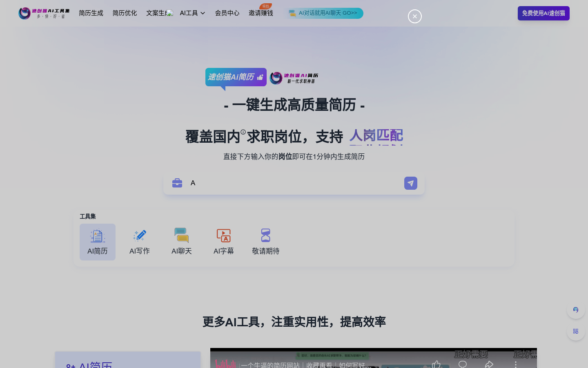Viewport: 588px width, 368px height.
Task: Click the 工具集 label
Action: (x=88, y=216)
